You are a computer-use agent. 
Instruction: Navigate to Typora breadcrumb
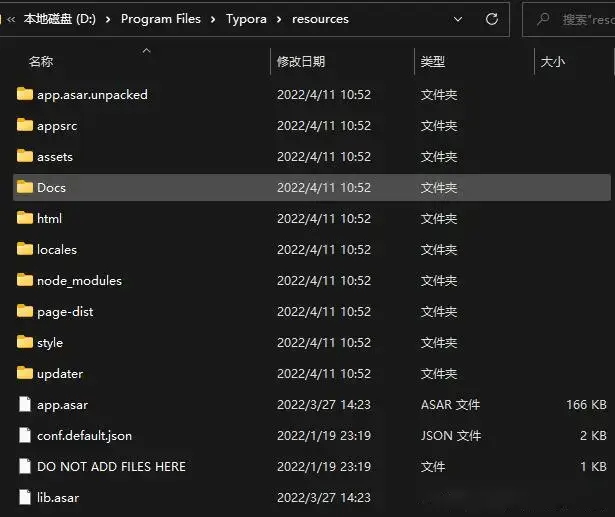(246, 19)
